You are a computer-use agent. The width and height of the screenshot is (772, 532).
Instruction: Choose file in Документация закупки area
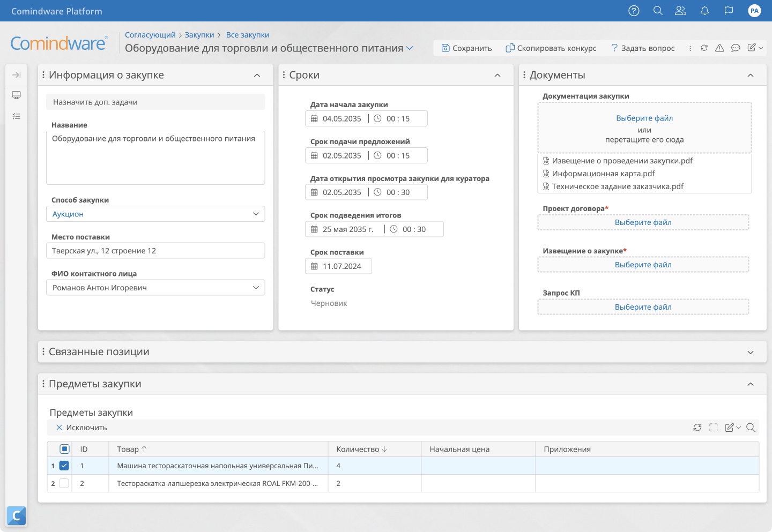[x=644, y=118]
